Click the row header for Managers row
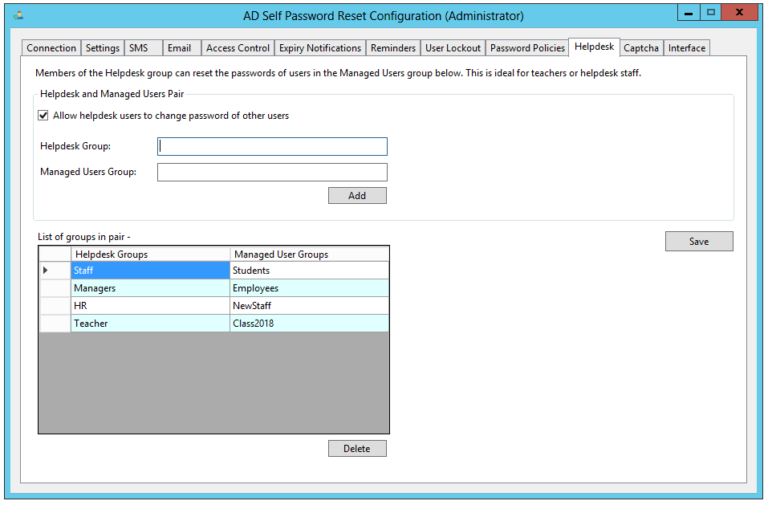768x505 pixels. [x=55, y=288]
